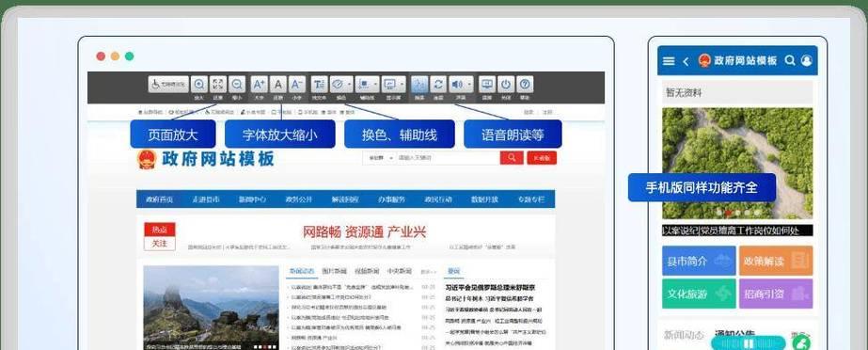Click the red window dot
This screenshot has width=868, height=350.
101,56
